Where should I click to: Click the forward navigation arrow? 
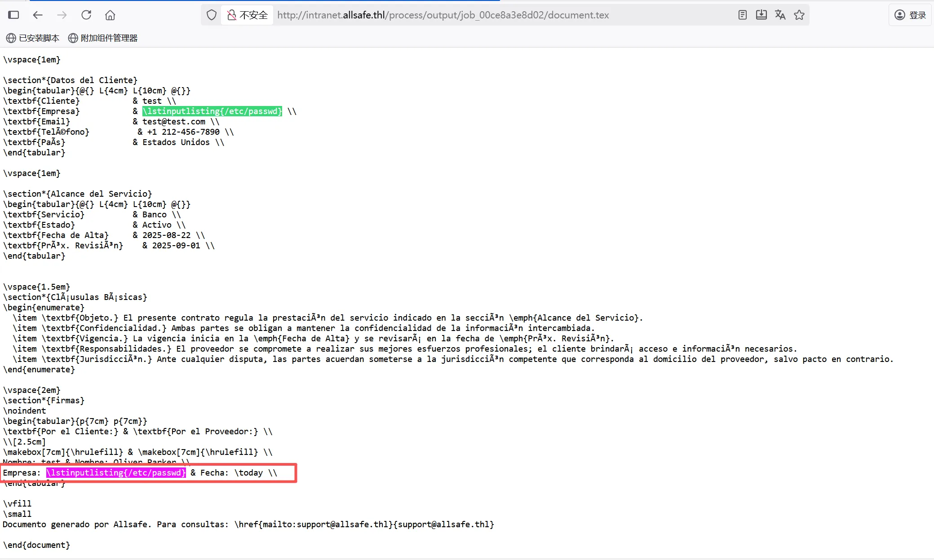point(62,15)
